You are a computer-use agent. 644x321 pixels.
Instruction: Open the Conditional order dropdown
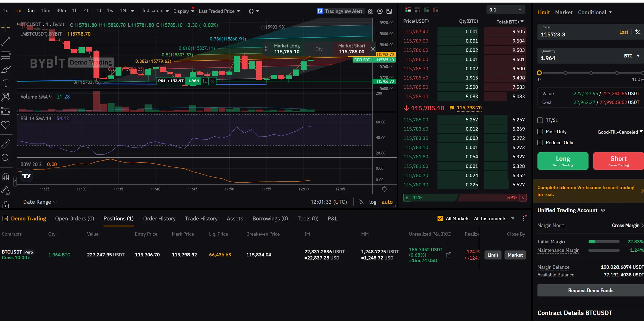coord(595,12)
